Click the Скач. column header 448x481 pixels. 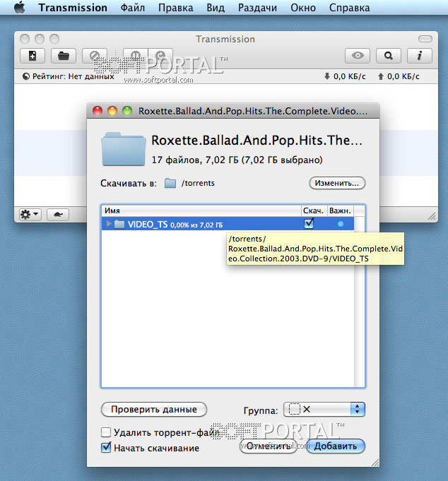[314, 210]
